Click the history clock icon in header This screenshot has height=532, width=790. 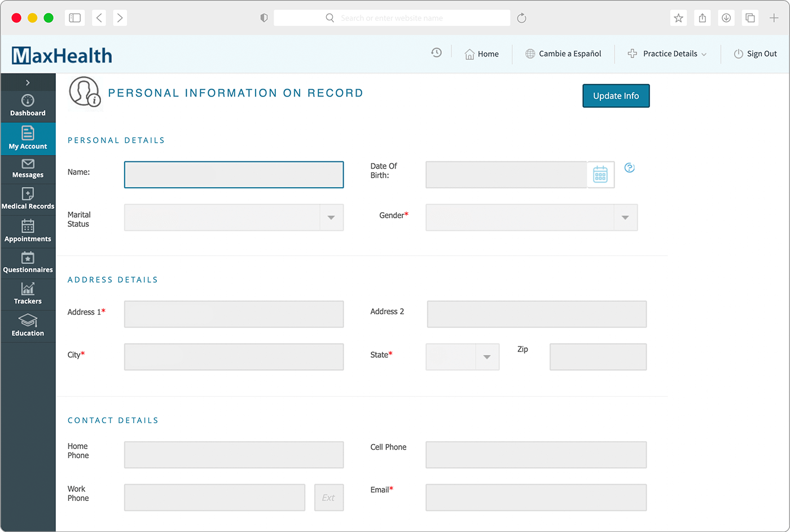click(436, 52)
